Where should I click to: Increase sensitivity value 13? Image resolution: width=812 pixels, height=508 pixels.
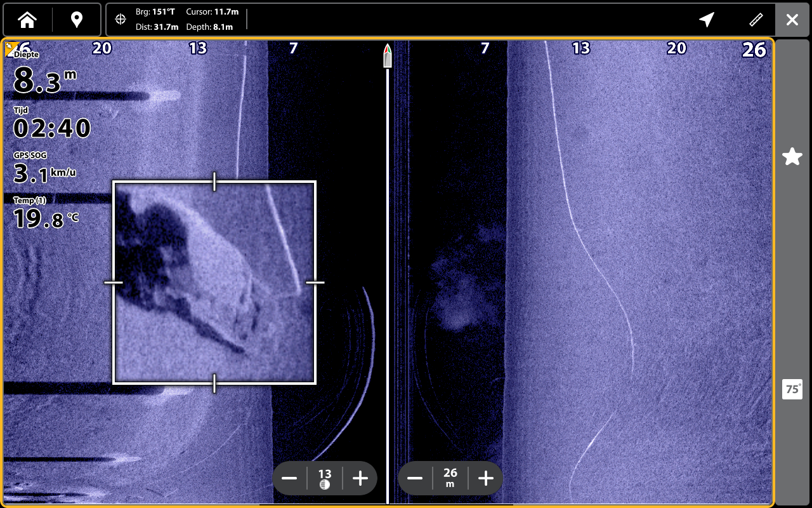pos(360,478)
